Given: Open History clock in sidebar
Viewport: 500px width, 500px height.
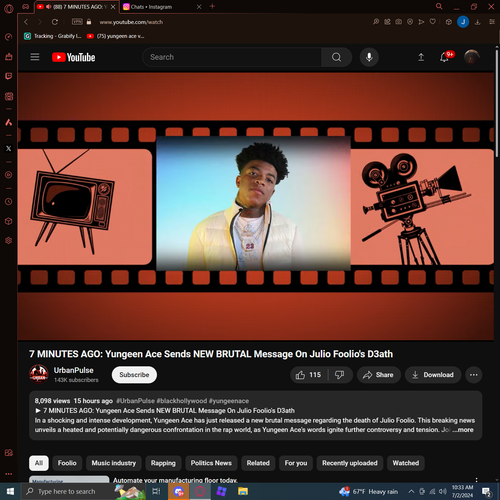Looking at the screenshot, I should click(x=9, y=202).
